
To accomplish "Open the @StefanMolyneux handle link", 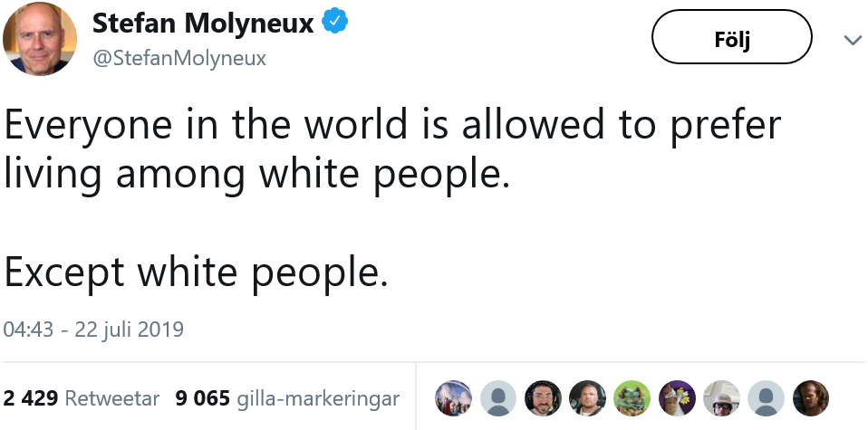I will click(178, 59).
